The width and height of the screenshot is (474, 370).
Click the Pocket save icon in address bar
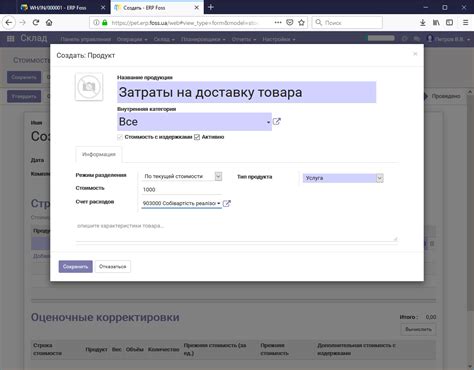(290, 22)
